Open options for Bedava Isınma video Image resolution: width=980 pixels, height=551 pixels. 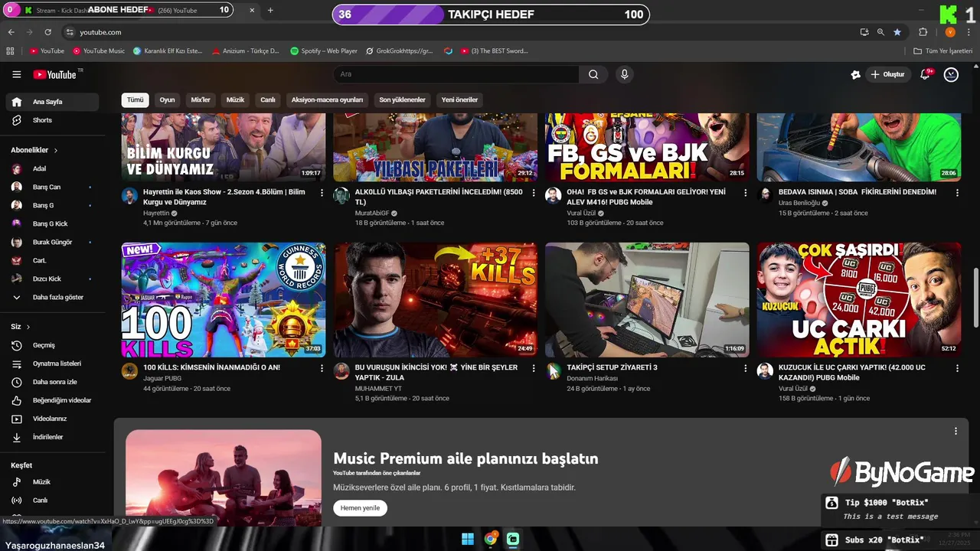[957, 193]
